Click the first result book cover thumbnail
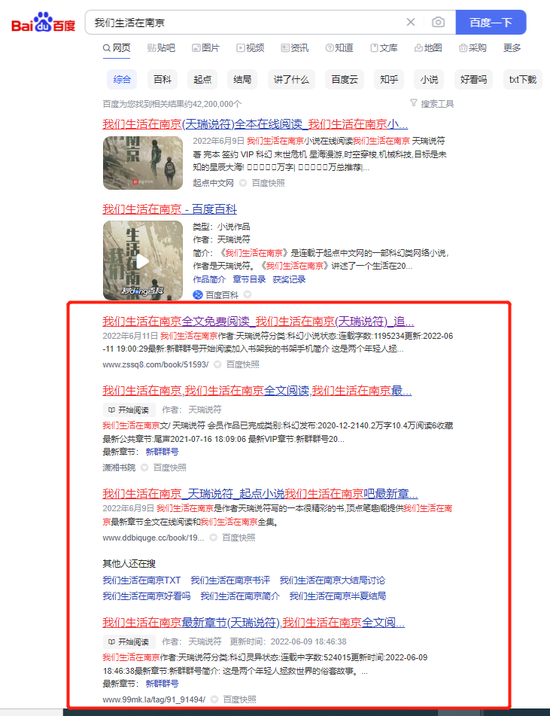Image resolution: width=550 pixels, height=716 pixels. (143, 163)
